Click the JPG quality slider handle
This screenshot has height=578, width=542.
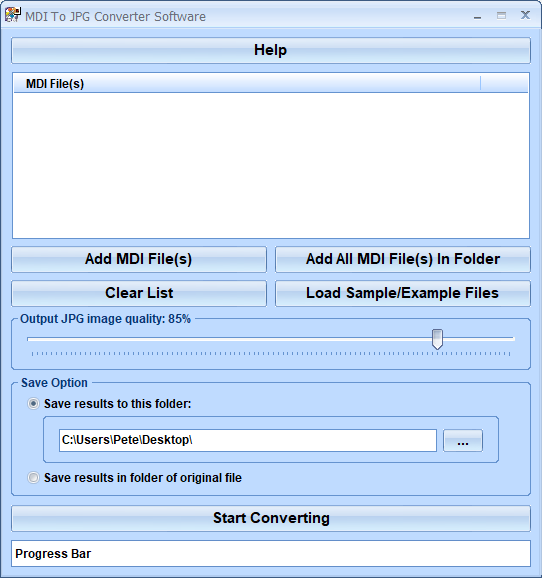[x=437, y=339]
